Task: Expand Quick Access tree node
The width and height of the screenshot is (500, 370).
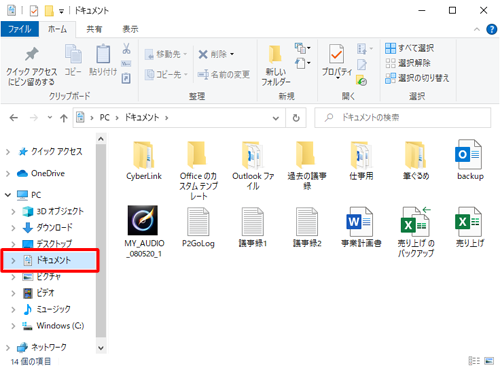Action: [8, 152]
